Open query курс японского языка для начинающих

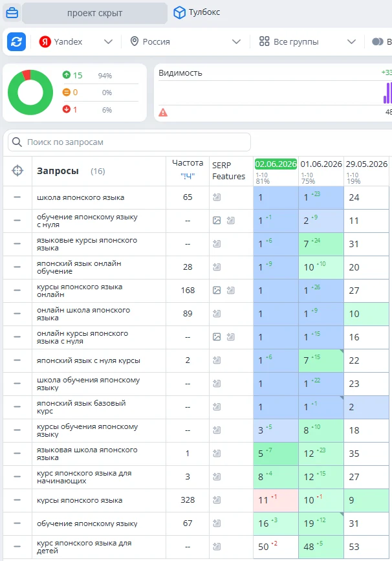click(84, 477)
